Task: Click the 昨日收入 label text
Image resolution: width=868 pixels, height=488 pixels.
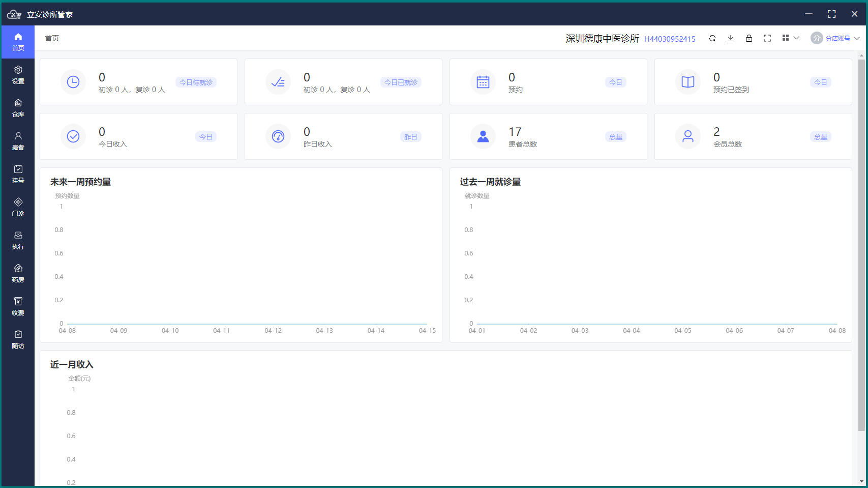Action: [x=318, y=145]
